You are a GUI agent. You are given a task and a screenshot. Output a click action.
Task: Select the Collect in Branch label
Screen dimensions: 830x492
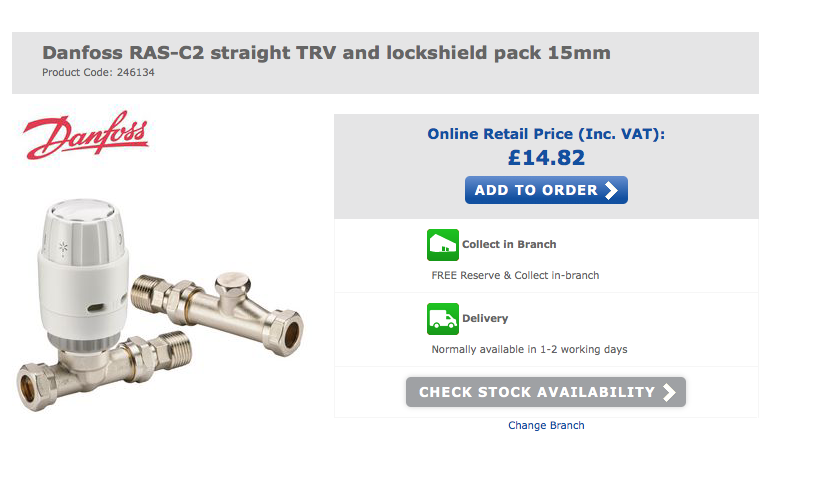coord(509,244)
